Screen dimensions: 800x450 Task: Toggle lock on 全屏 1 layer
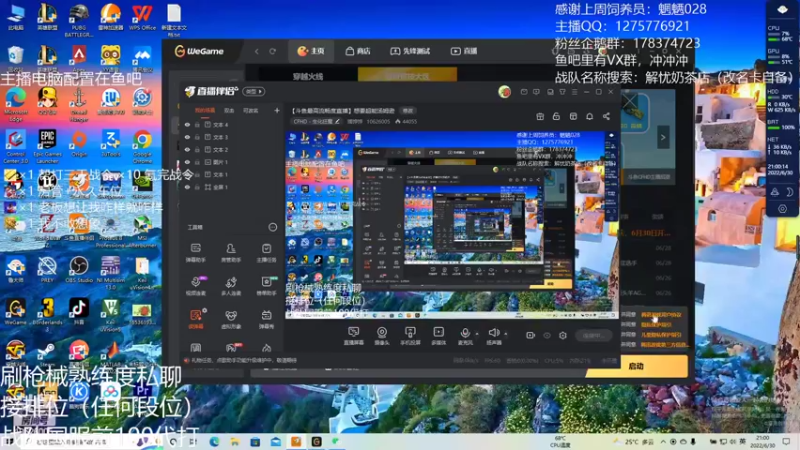(x=197, y=187)
